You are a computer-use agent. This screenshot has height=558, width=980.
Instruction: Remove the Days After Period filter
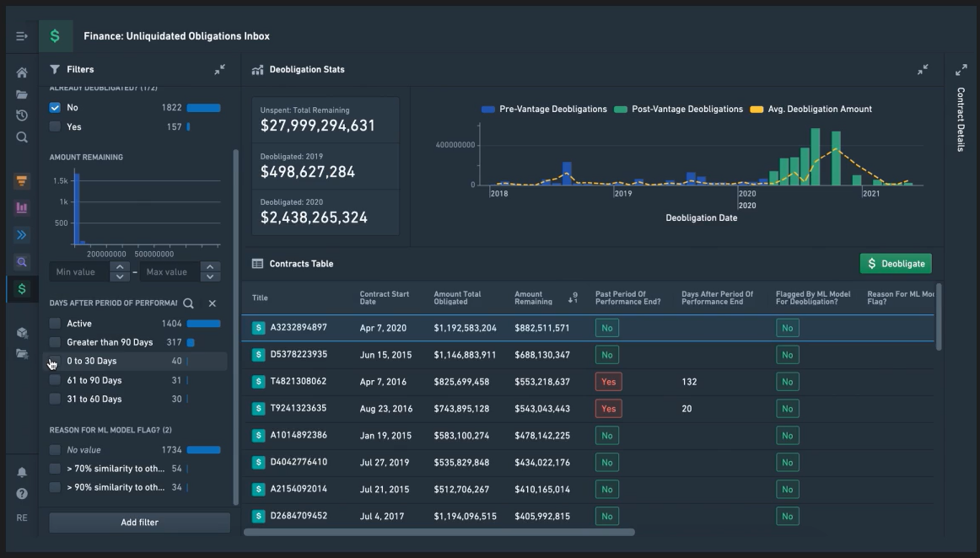pyautogui.click(x=213, y=303)
